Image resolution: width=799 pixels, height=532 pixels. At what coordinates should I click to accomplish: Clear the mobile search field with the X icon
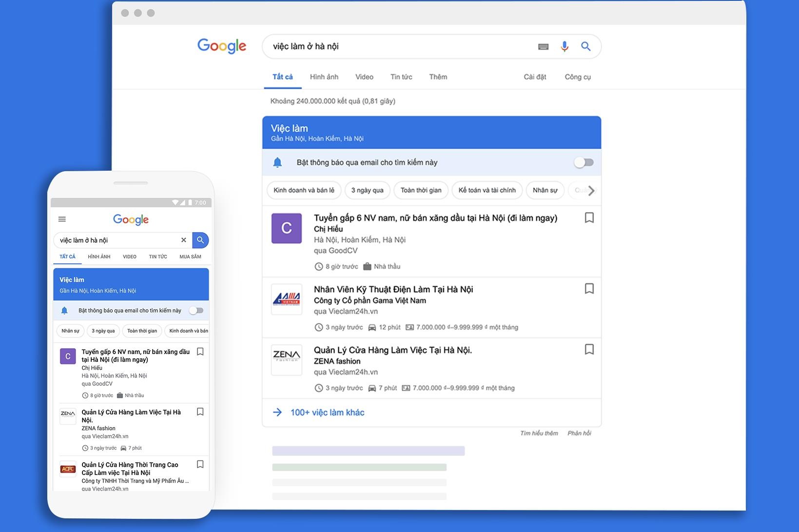coord(184,240)
